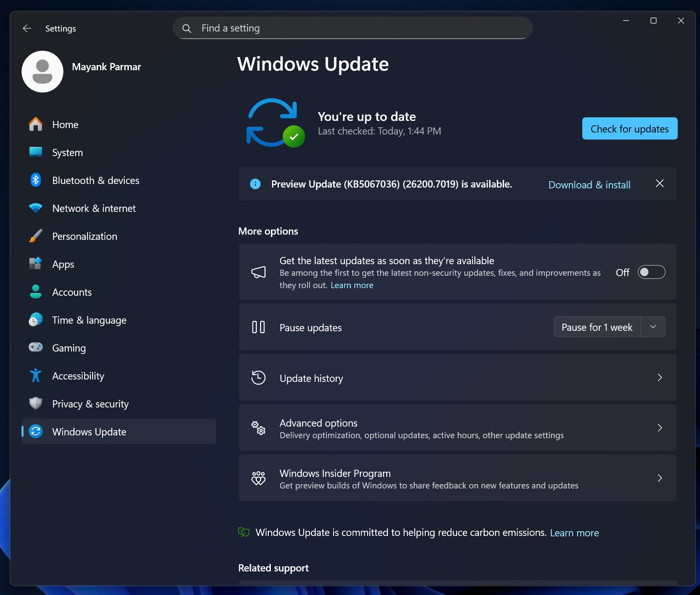Click inside the Find a setting search box
The width and height of the screenshot is (700, 595).
(351, 28)
